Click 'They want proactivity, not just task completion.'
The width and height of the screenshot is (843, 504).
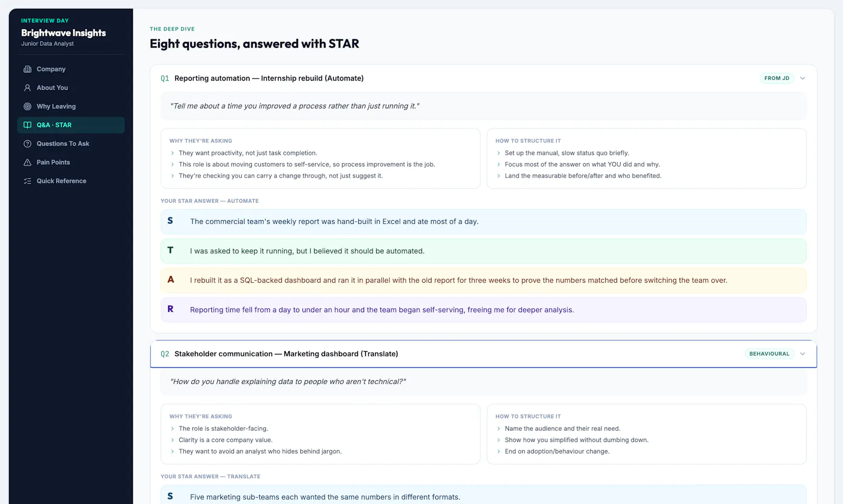(248, 153)
